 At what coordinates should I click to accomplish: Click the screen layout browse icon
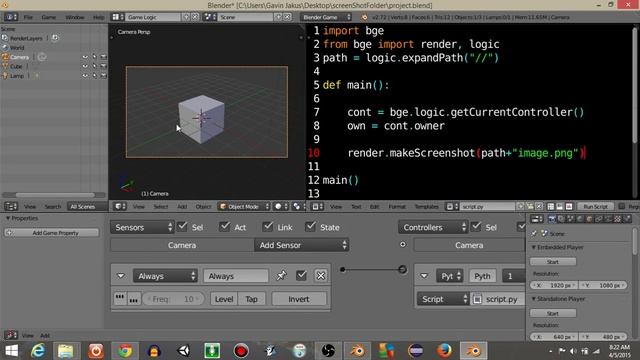(118, 17)
